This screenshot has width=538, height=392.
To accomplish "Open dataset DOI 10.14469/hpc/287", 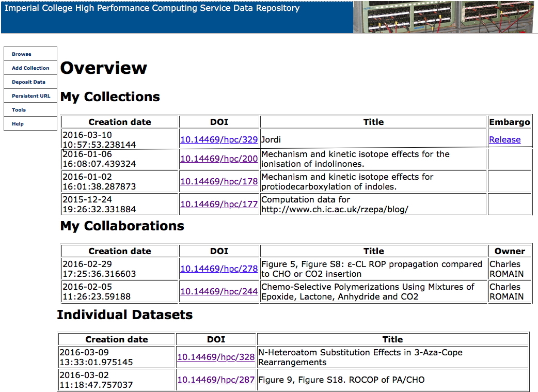I will point(216,380).
